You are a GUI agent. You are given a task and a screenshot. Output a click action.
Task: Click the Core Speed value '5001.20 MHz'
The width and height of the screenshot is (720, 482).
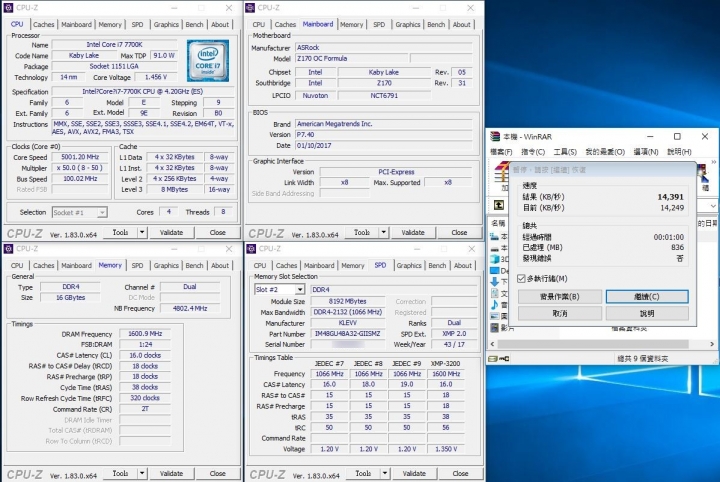coord(80,157)
